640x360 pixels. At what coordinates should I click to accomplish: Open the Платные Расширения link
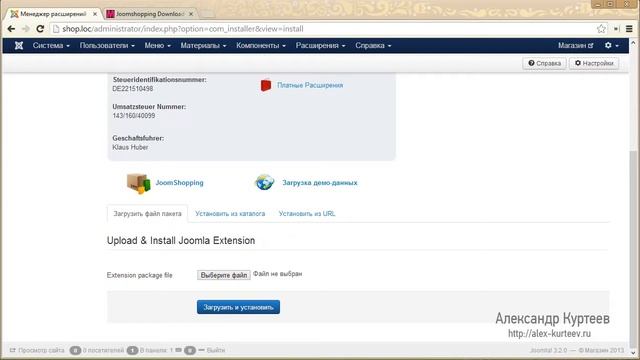point(310,85)
